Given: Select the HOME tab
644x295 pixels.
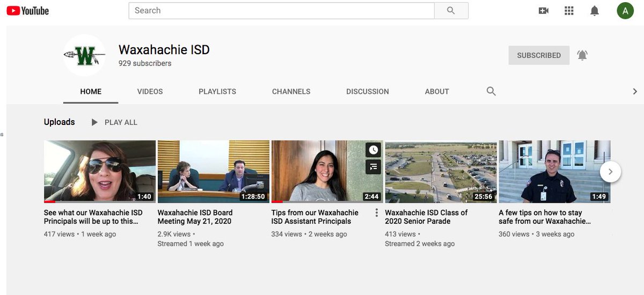Looking at the screenshot, I should (91, 92).
